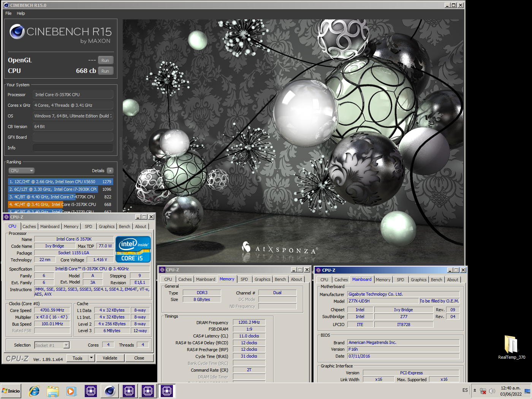The height and width of the screenshot is (399, 532).
Task: Select the i7-4770K ranking entry
Action: pyautogui.click(x=60, y=197)
